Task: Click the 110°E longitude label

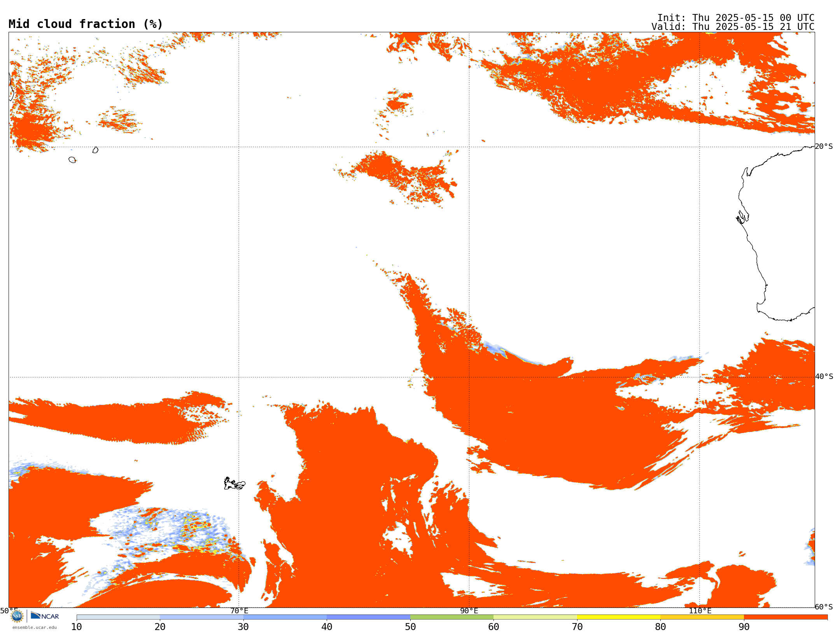Action: (x=700, y=611)
